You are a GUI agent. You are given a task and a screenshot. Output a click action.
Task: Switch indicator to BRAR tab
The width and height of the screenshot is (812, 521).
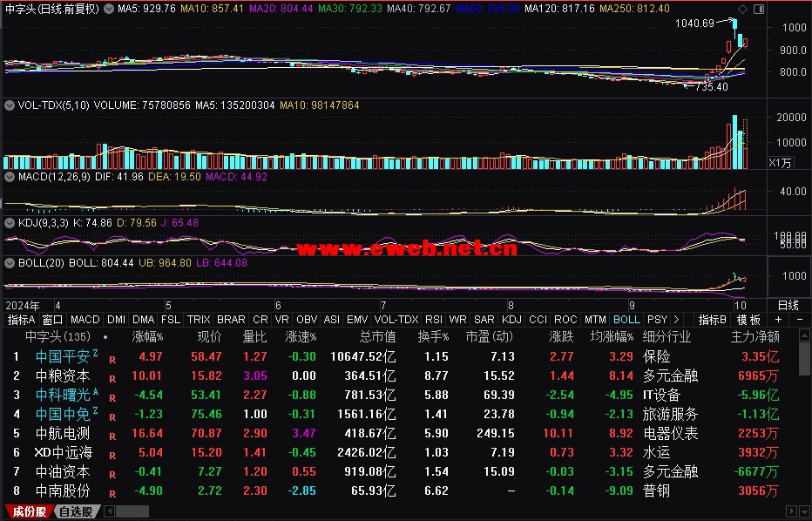click(x=231, y=320)
